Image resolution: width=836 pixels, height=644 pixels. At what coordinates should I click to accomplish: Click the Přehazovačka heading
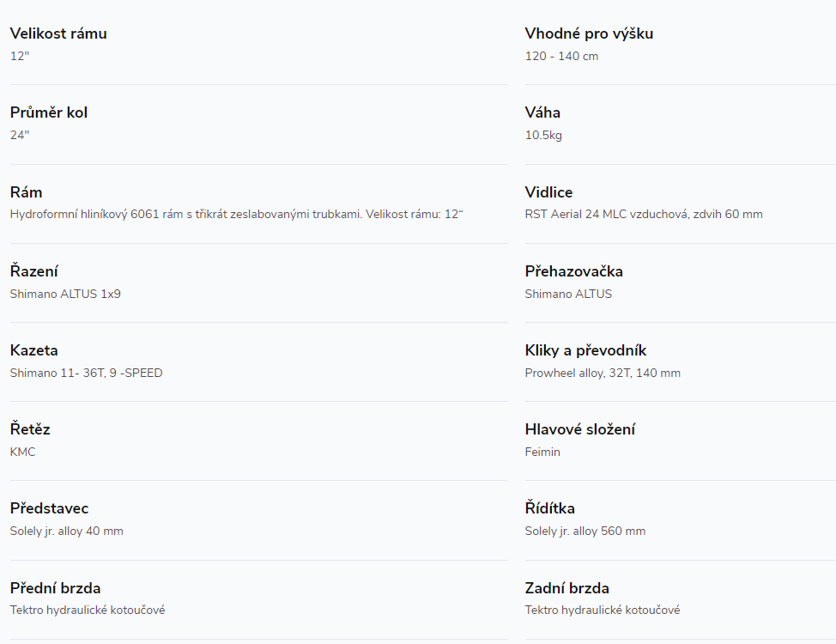pos(573,271)
